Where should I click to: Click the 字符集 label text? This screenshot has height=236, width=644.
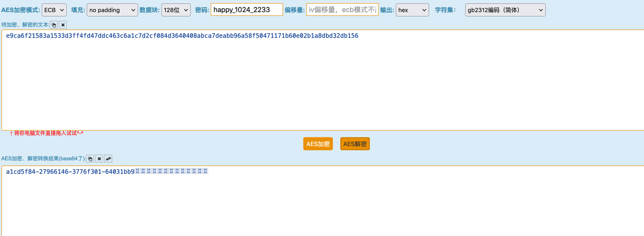445,10
